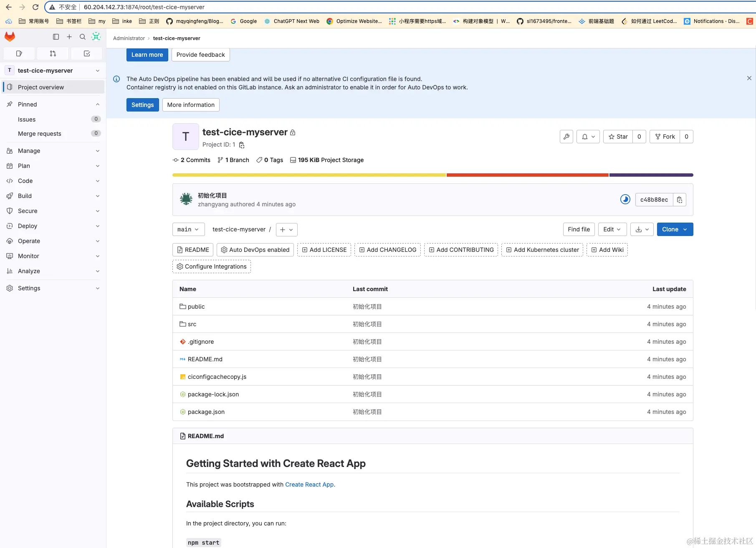Click the yellow language bar segment
Image resolution: width=756 pixels, height=548 pixels.
click(309, 175)
